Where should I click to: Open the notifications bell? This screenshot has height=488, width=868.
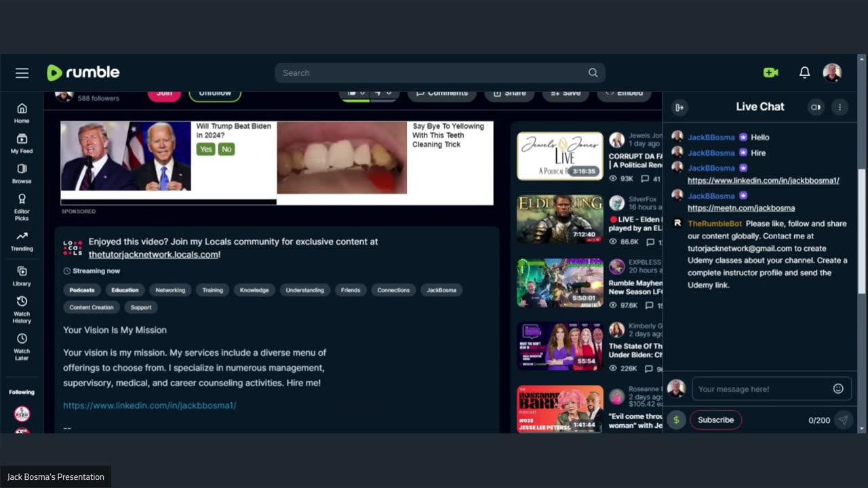(804, 73)
